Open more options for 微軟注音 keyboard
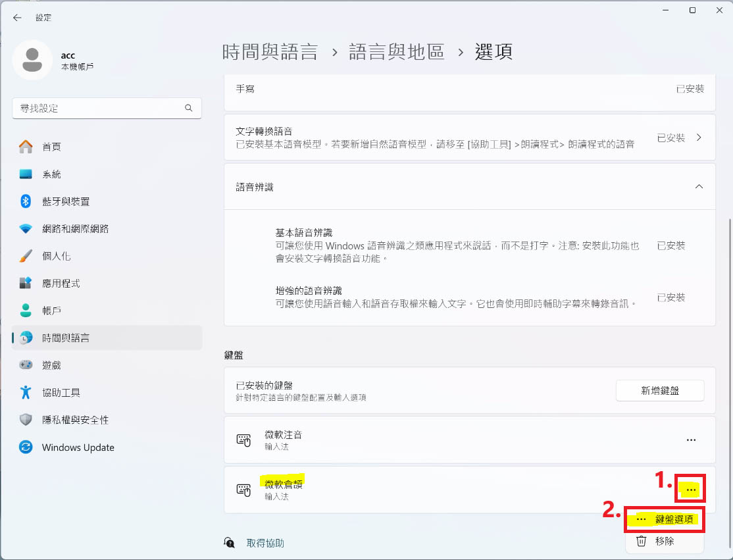This screenshot has width=733, height=560. pyautogui.click(x=691, y=440)
